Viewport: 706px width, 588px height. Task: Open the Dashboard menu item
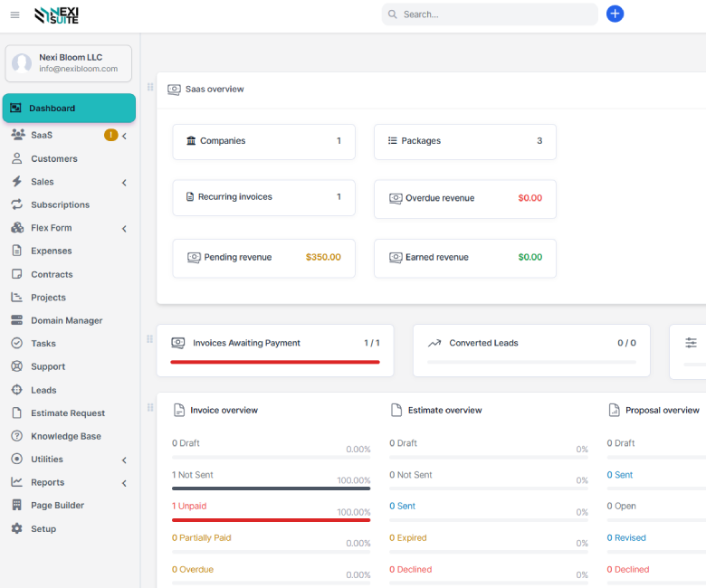(69, 108)
